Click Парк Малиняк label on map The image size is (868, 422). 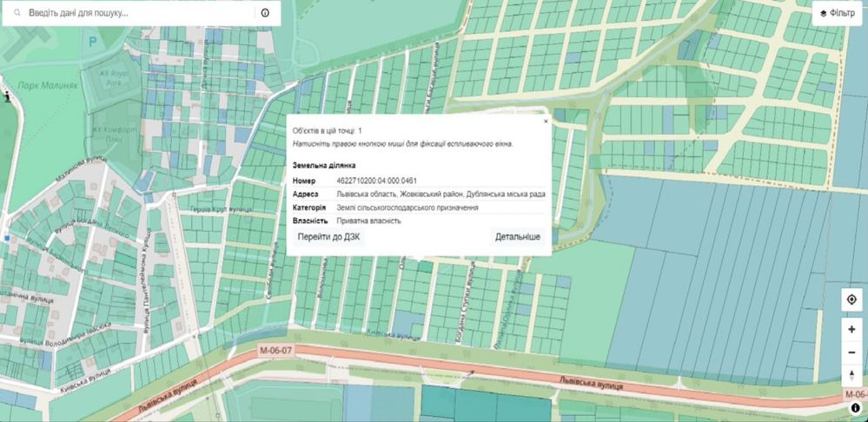pos(48,86)
